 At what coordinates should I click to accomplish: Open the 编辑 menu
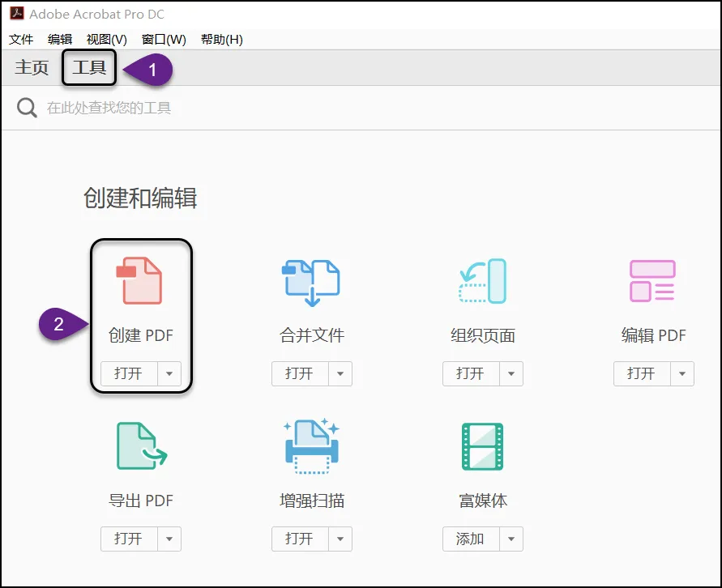point(60,40)
